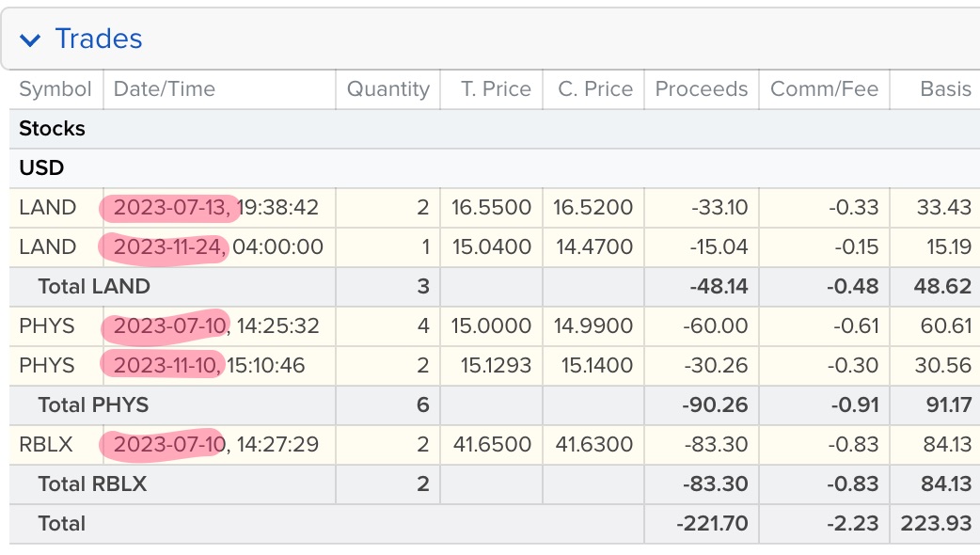Select the RBLX trade row symbol
The width and height of the screenshot is (980, 555).
click(x=46, y=444)
